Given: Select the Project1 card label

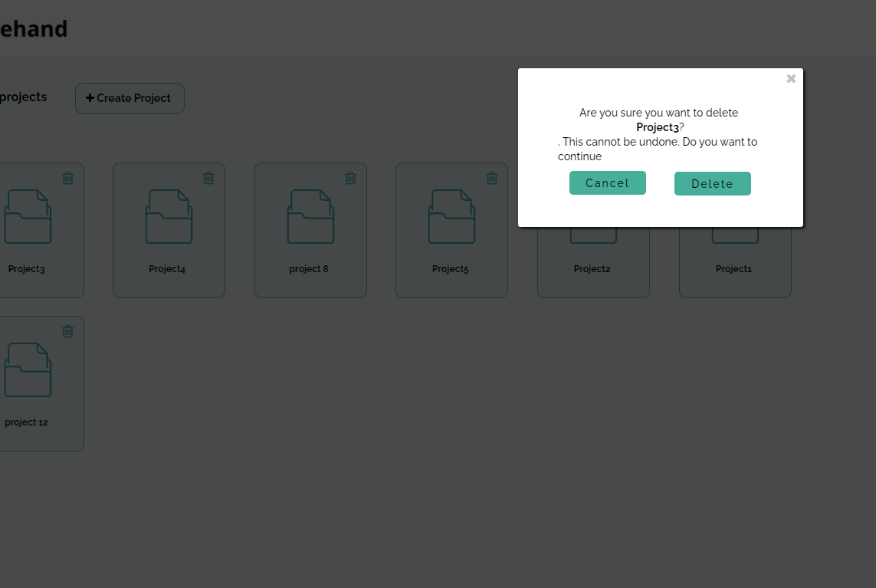Looking at the screenshot, I should click(x=733, y=269).
